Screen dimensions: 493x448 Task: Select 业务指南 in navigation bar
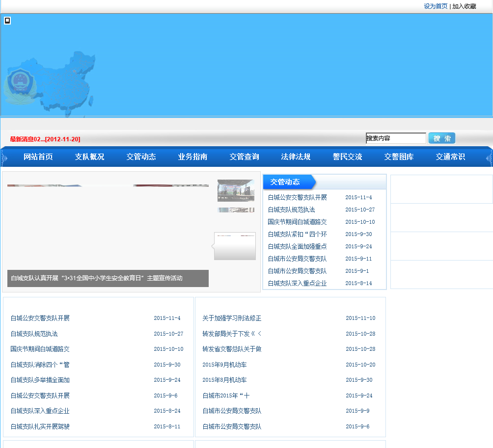(193, 157)
